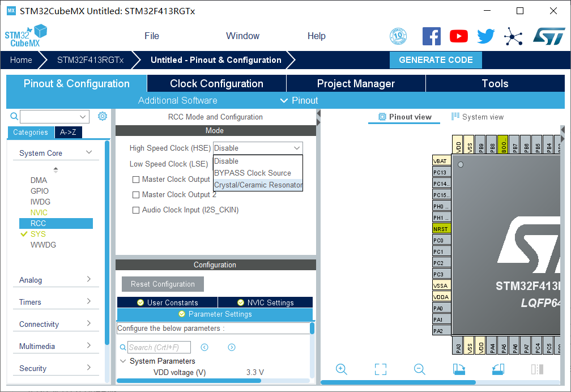Switch to System view tab

point(478,117)
